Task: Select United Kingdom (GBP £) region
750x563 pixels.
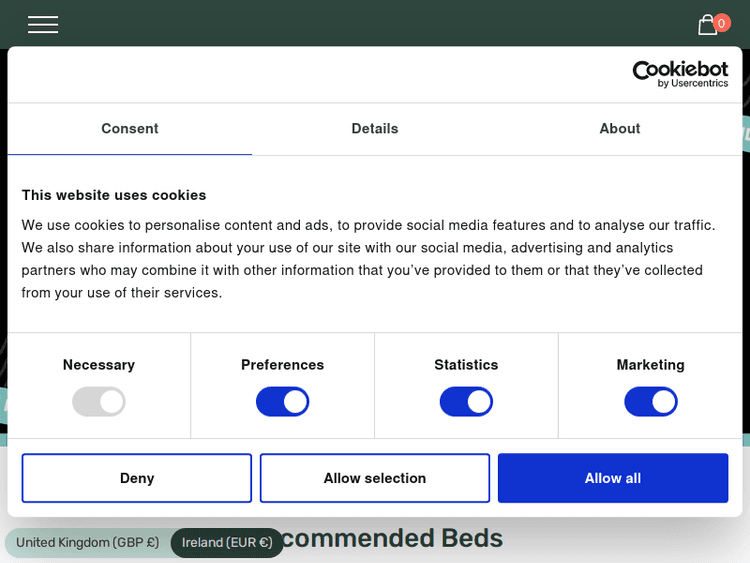Action: coord(88,543)
